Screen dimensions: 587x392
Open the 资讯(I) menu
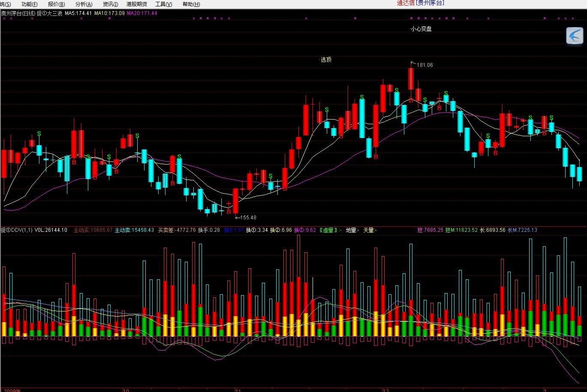click(110, 4)
